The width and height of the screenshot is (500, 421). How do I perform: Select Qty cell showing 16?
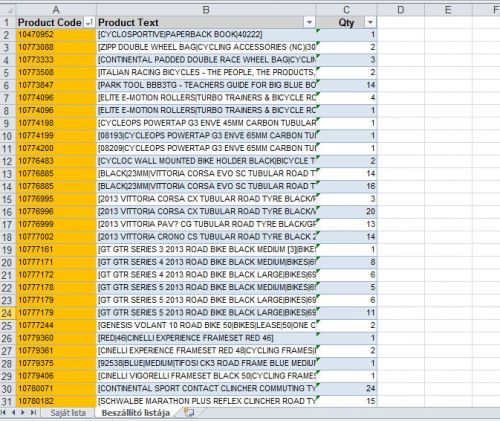point(347,186)
